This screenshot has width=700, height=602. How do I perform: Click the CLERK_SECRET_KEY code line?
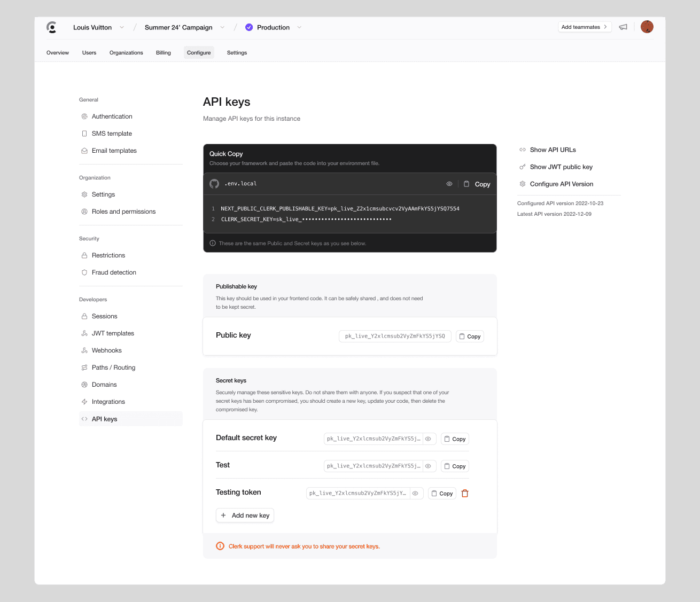pyautogui.click(x=306, y=219)
